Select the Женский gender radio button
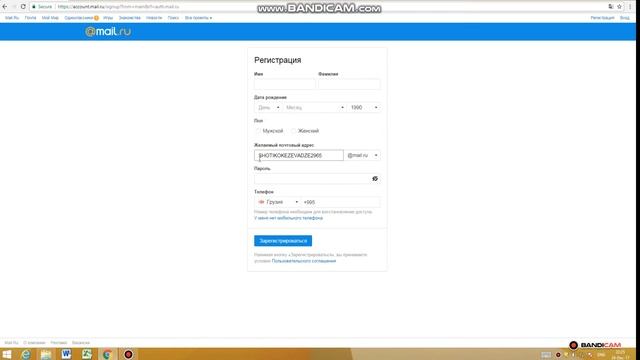 pos(293,131)
